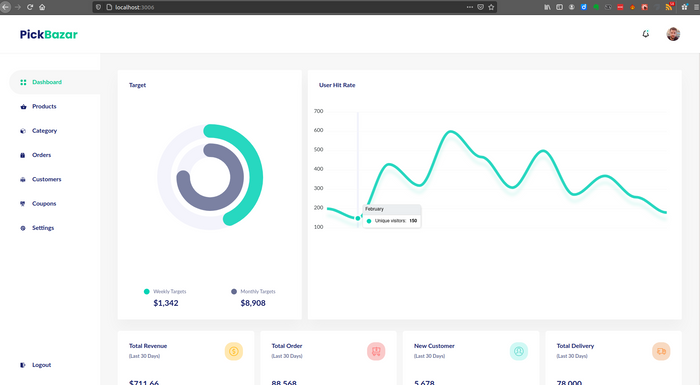700x385 pixels.
Task: Click the Total Delivery card title
Action: pos(575,346)
